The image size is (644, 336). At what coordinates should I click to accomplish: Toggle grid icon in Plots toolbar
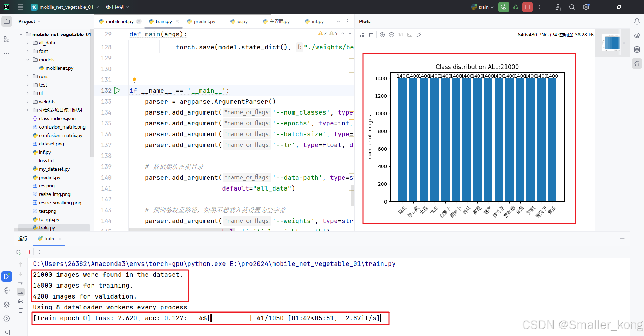[x=371, y=35]
